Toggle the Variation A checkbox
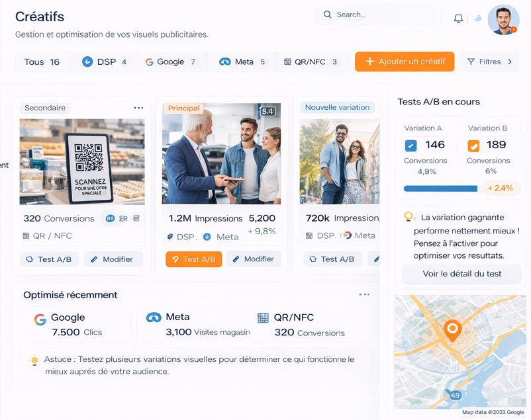This screenshot has width=531, height=420. coord(410,146)
